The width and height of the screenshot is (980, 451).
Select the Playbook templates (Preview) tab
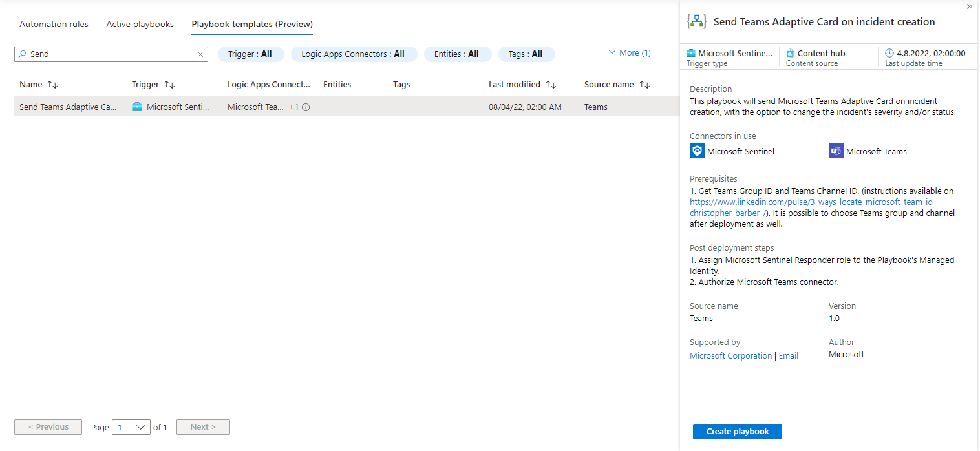click(252, 25)
